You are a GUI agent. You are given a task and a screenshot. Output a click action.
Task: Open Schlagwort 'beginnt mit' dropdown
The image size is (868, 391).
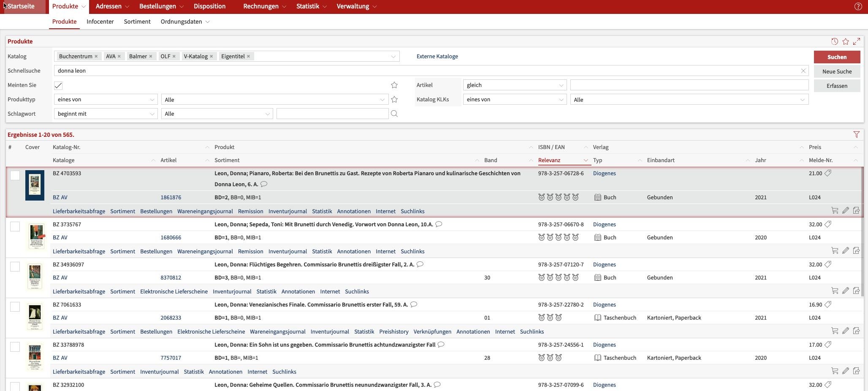106,114
